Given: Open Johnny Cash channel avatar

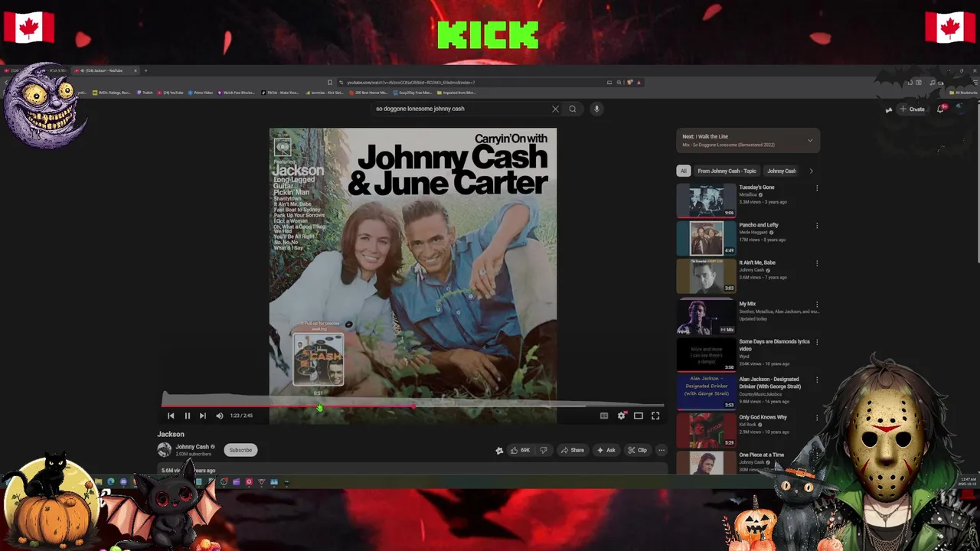Looking at the screenshot, I should click(165, 449).
